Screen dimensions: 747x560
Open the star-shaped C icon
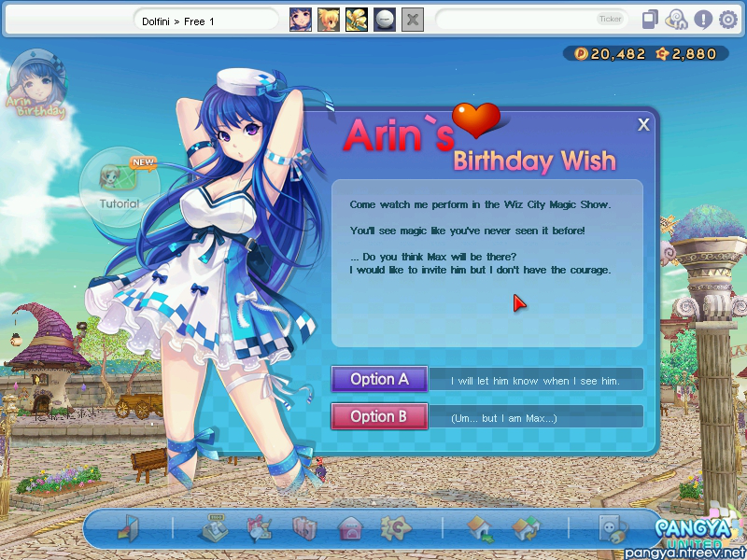click(395, 528)
